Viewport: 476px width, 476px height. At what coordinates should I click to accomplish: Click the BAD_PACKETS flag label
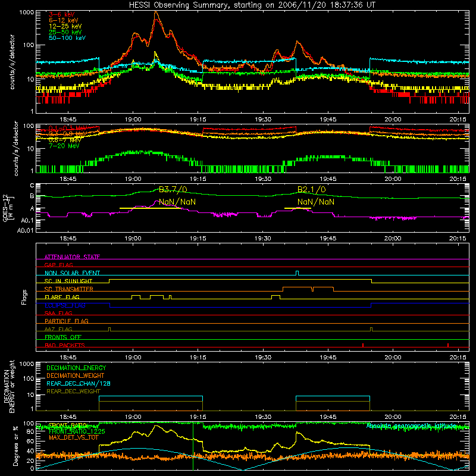(65, 345)
